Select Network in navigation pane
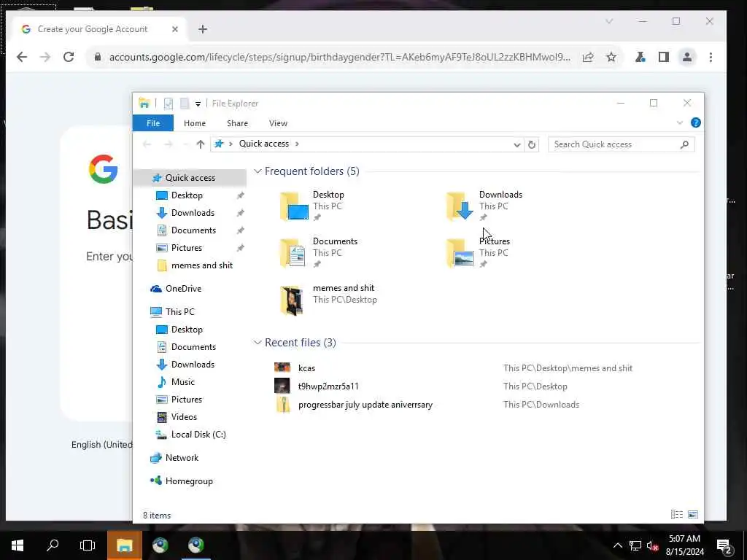The image size is (747, 560). point(182,458)
